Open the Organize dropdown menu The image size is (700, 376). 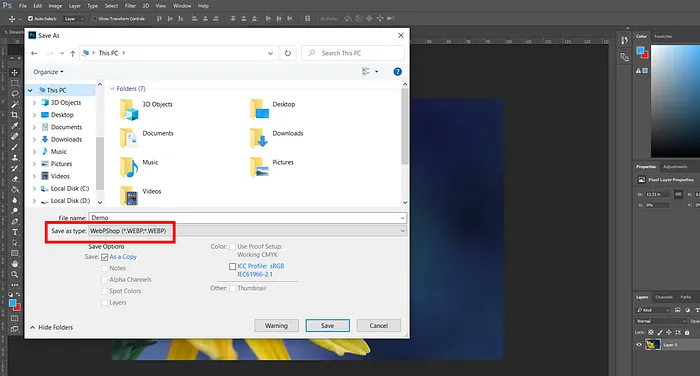(48, 72)
